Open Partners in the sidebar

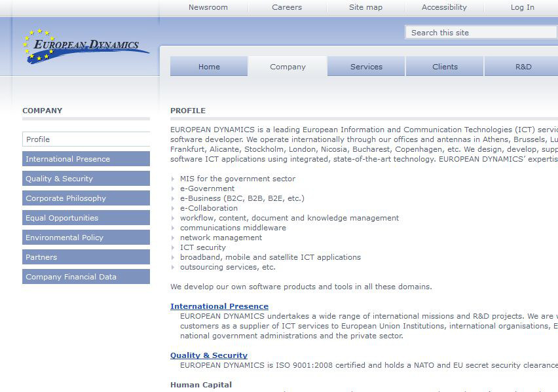click(x=86, y=257)
